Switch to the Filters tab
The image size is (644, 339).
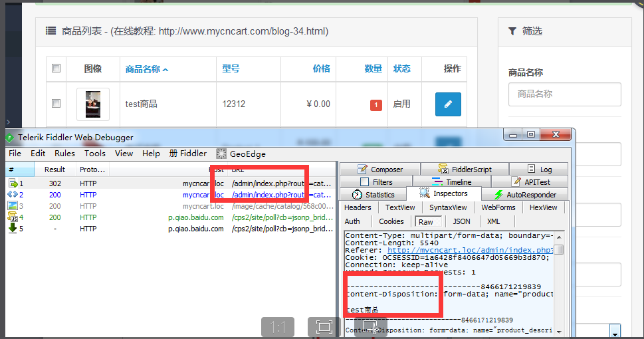tap(376, 181)
